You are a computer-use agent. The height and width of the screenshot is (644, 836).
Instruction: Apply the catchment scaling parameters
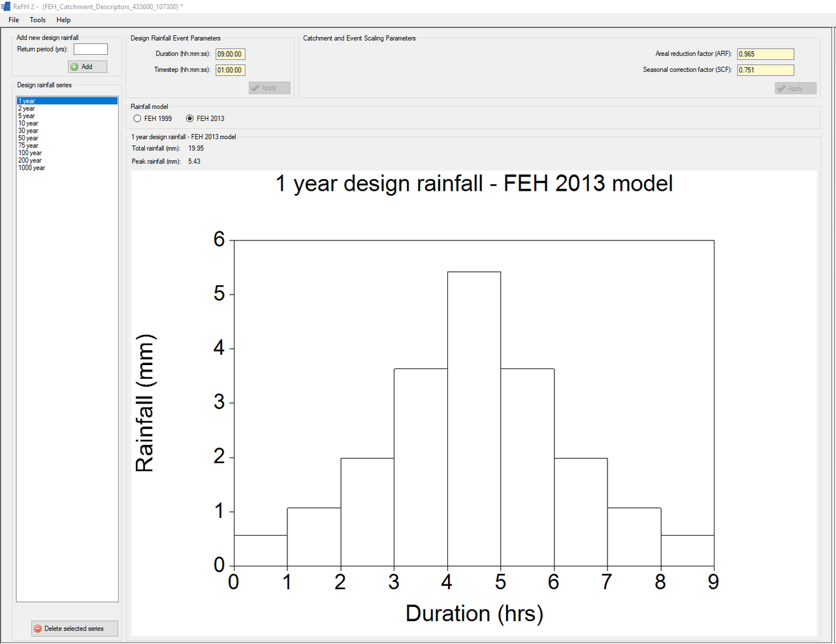pyautogui.click(x=795, y=88)
